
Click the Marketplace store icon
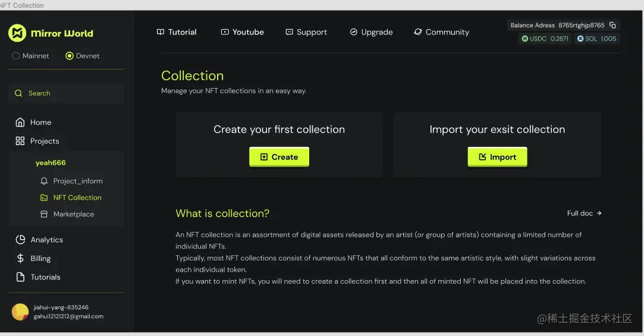44,214
